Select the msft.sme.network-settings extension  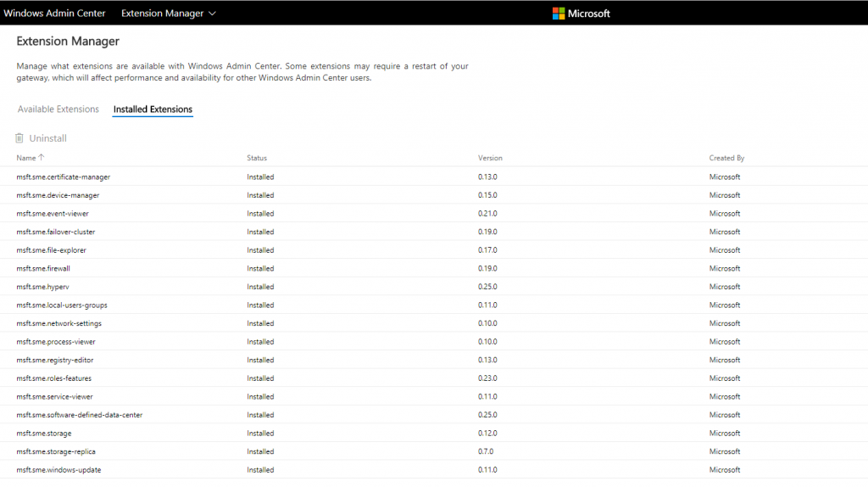click(x=59, y=323)
